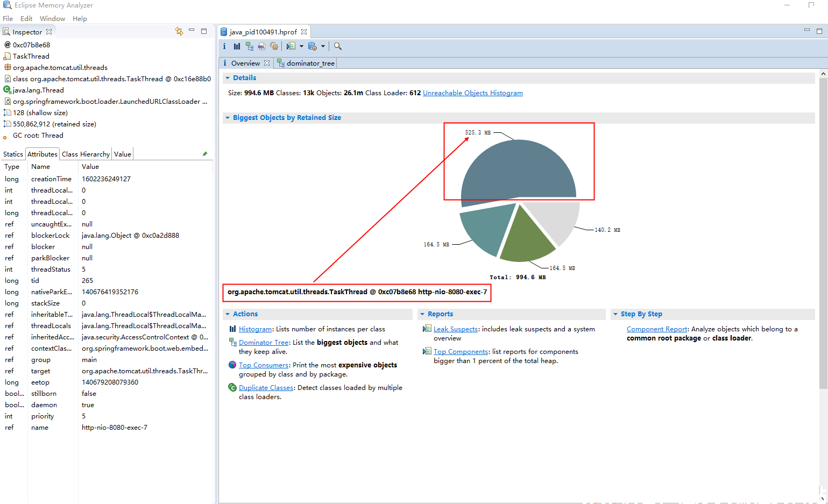This screenshot has height=504, width=828.
Task: Open the Leak Suspects report link
Action: tap(456, 329)
